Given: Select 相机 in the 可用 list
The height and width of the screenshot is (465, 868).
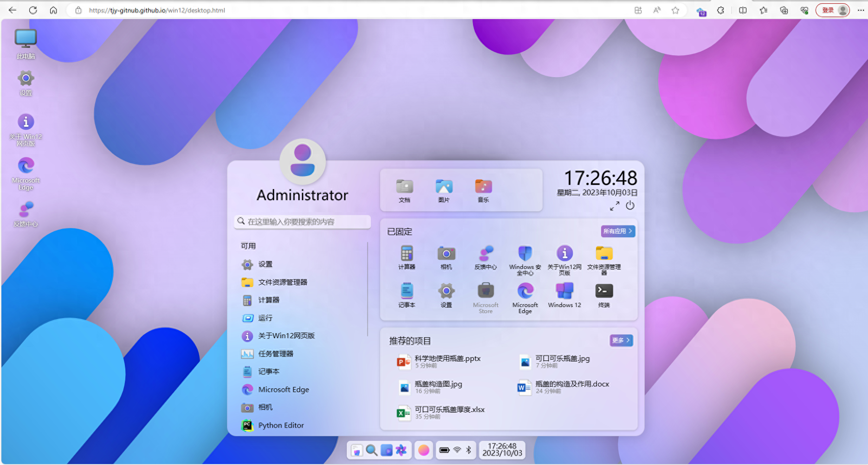Looking at the screenshot, I should coord(302,407).
